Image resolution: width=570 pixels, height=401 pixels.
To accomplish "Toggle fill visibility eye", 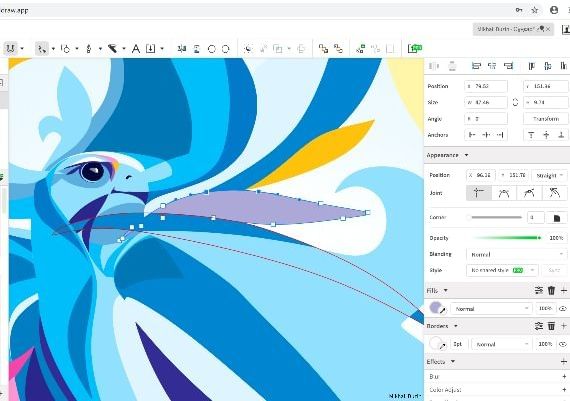I will tap(563, 308).
